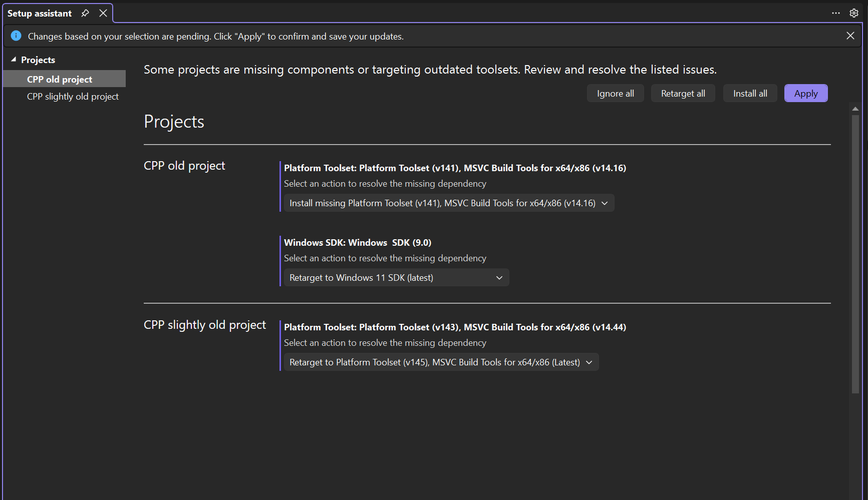Pin the Setup assistant tab
This screenshot has width=868, height=500.
[x=85, y=13]
